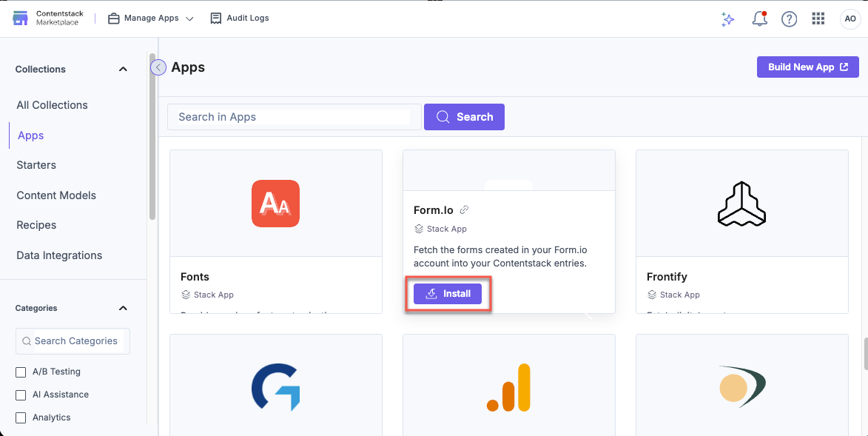
Task: Install the Form.io app
Action: [x=448, y=294]
